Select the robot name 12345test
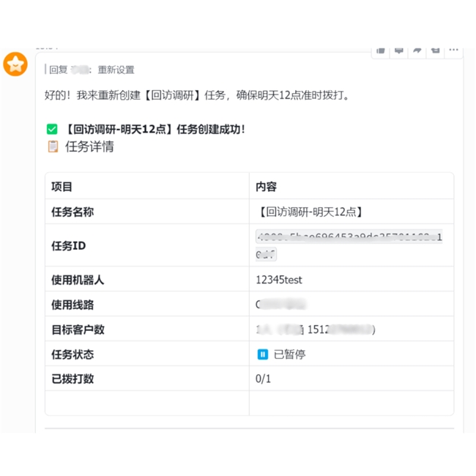This screenshot has height=476, width=476. click(278, 280)
